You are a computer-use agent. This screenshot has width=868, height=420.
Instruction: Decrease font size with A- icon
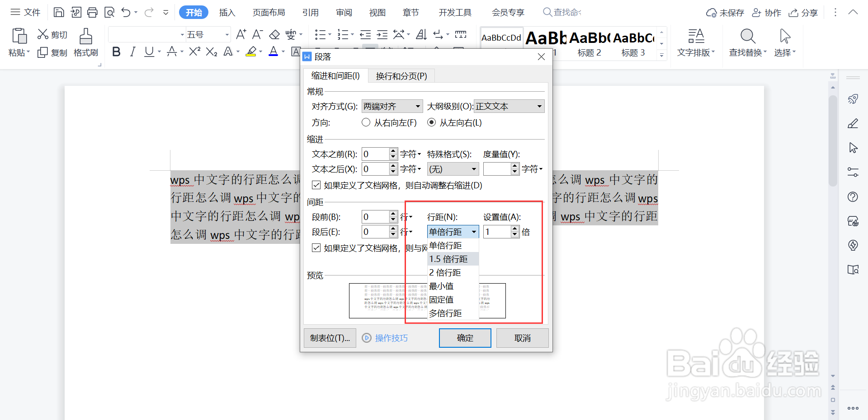click(257, 34)
